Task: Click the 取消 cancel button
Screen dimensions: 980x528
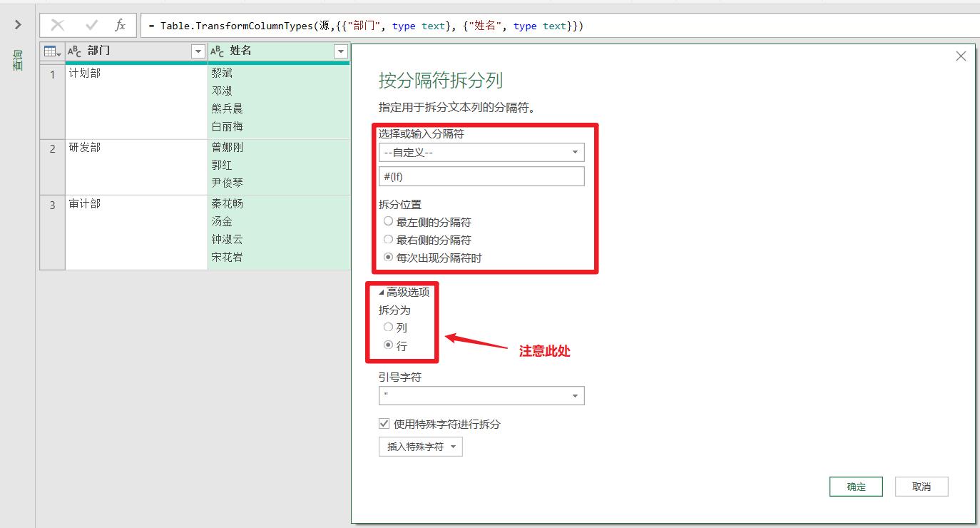Action: coord(921,486)
